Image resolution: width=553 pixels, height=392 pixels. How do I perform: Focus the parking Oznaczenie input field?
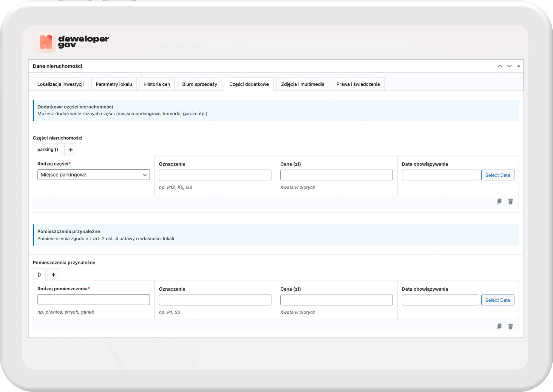[215, 175]
